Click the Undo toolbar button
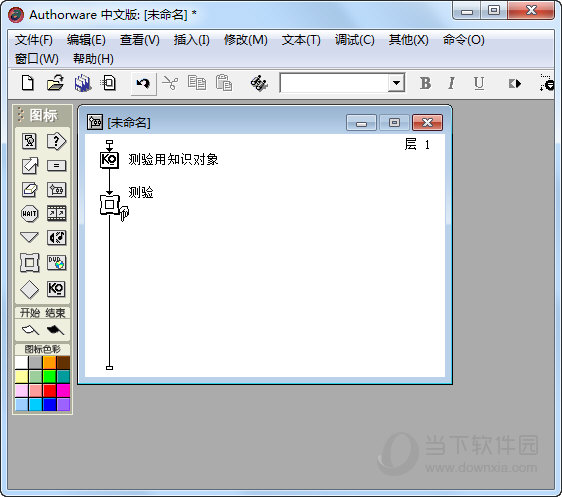The image size is (562, 497). point(143,84)
